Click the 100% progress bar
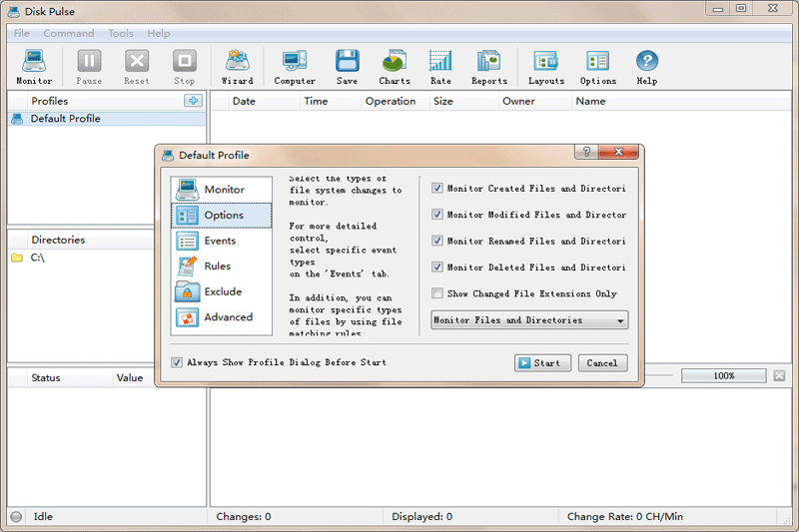799x532 pixels. click(724, 376)
